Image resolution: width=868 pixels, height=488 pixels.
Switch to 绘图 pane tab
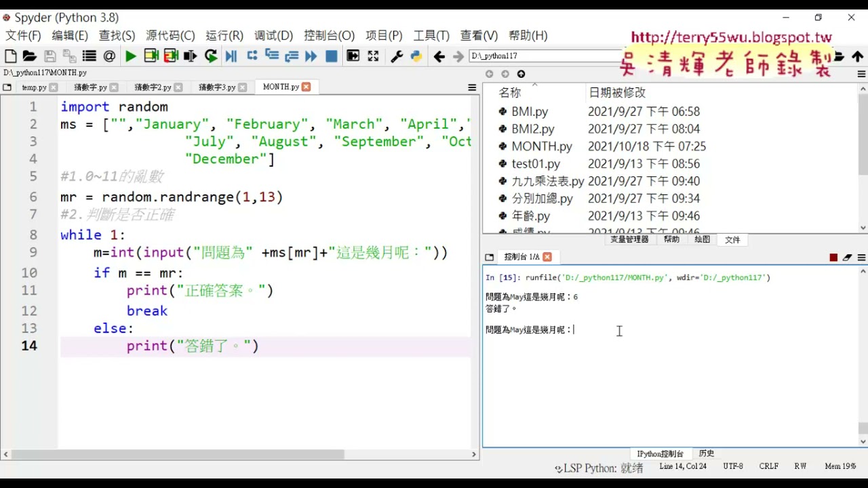[702, 239]
